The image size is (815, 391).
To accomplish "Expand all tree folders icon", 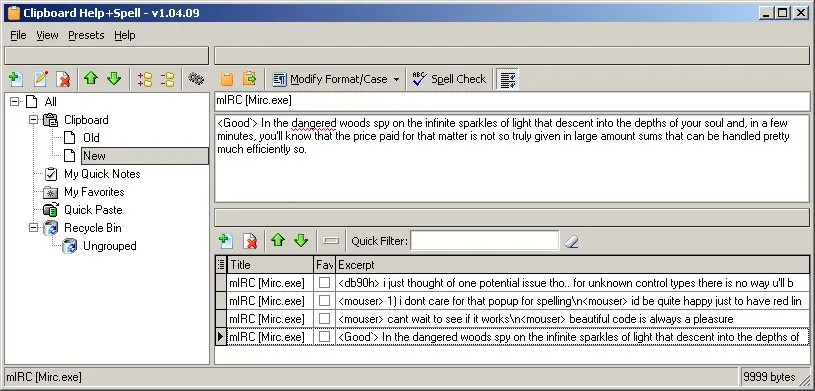I will pyautogui.click(x=144, y=79).
